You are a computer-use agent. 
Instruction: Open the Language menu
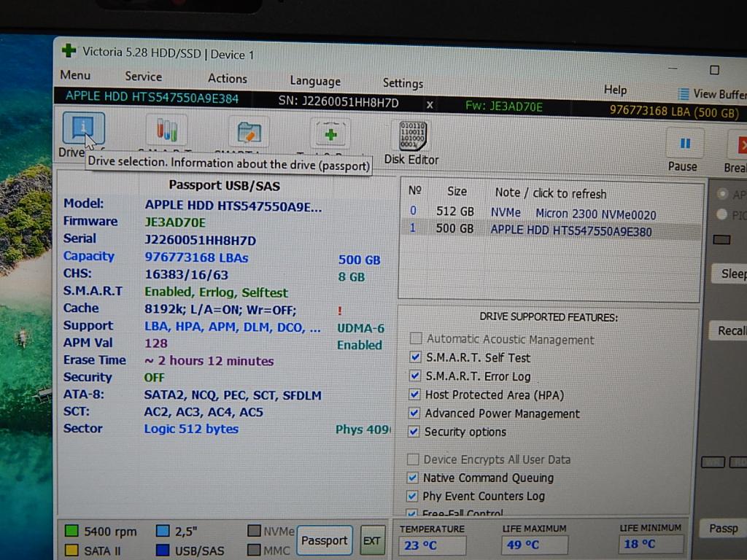point(314,81)
